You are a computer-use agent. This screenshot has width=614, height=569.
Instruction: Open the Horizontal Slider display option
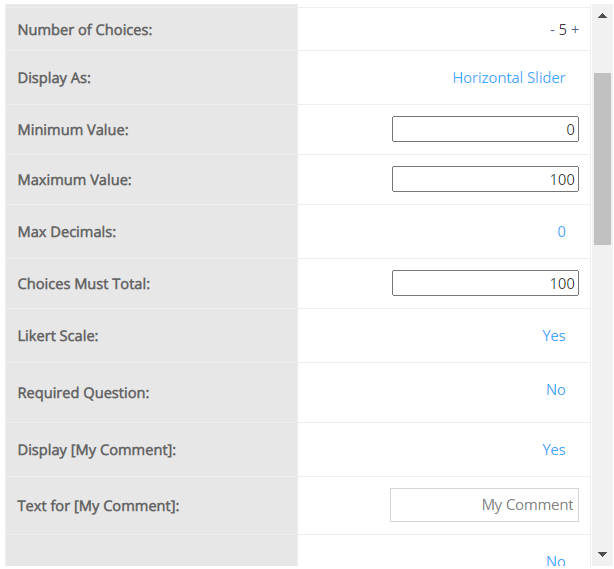click(508, 78)
